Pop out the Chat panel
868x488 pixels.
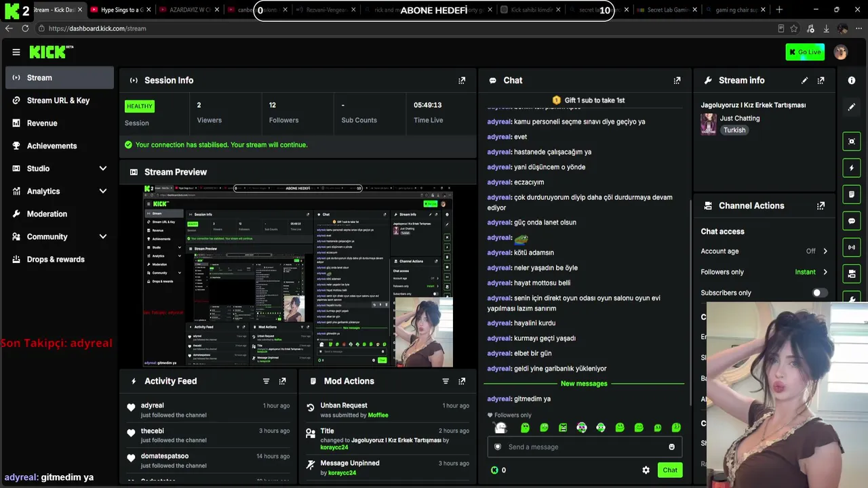(677, 80)
